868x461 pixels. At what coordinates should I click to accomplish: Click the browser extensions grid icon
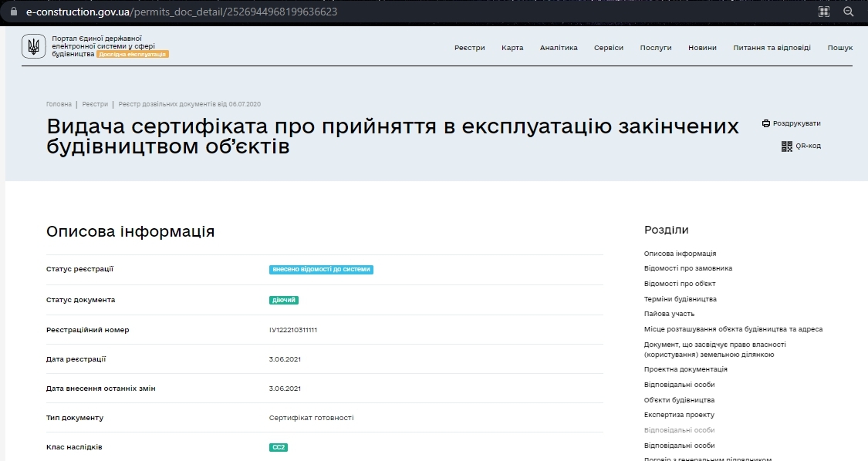point(824,12)
